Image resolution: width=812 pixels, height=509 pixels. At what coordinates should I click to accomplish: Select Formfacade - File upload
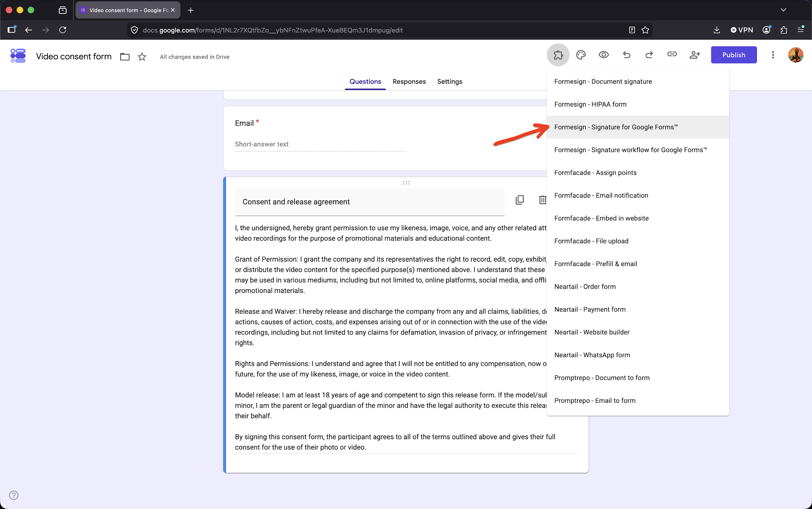[638, 241]
